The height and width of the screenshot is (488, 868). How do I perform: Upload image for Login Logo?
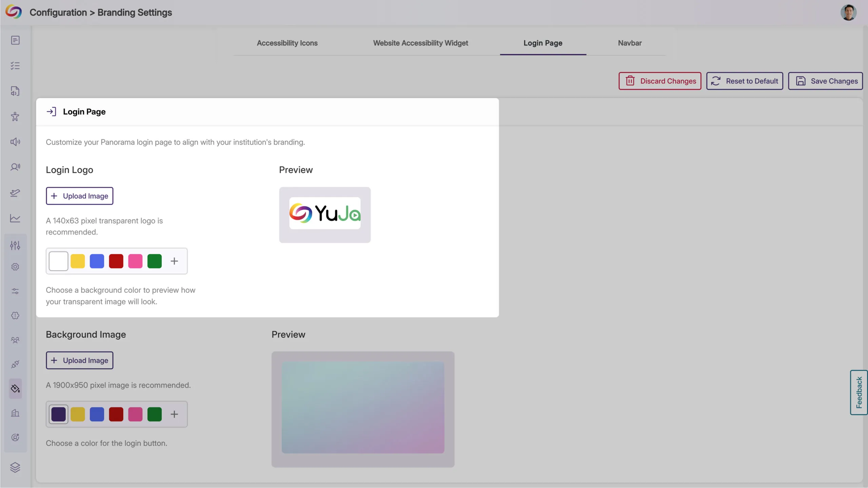[79, 196]
